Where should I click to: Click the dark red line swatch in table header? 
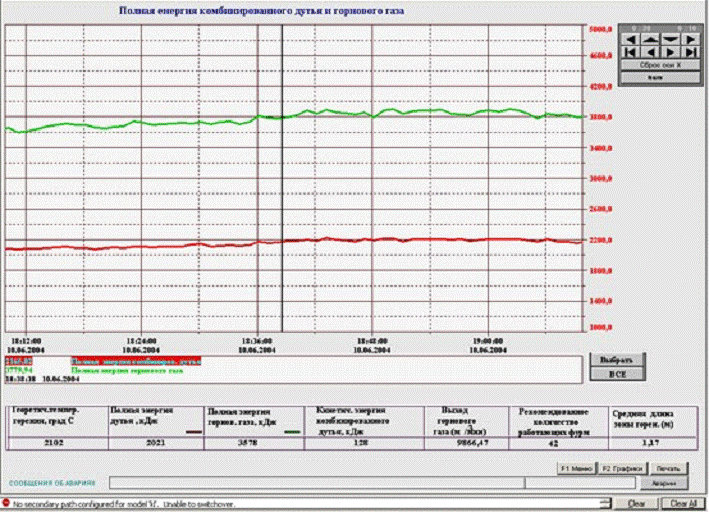pyautogui.click(x=194, y=432)
